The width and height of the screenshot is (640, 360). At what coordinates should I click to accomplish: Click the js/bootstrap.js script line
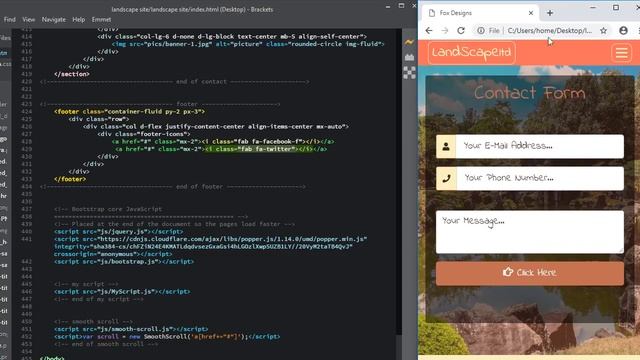(x=124, y=262)
